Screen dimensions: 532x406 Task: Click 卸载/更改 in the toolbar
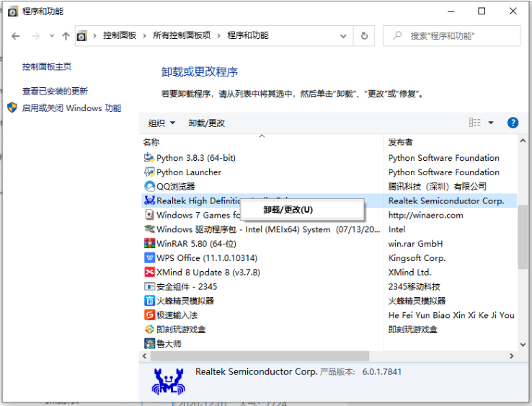(207, 123)
